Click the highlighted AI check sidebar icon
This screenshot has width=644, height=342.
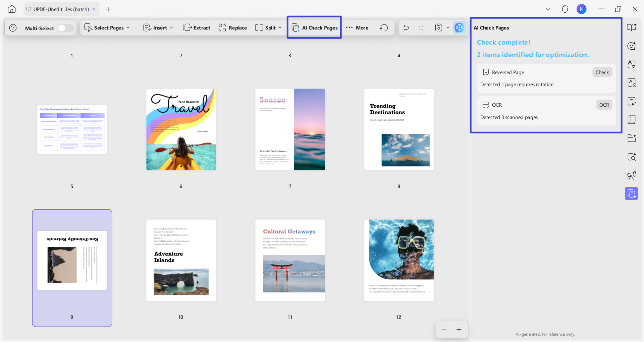(632, 193)
